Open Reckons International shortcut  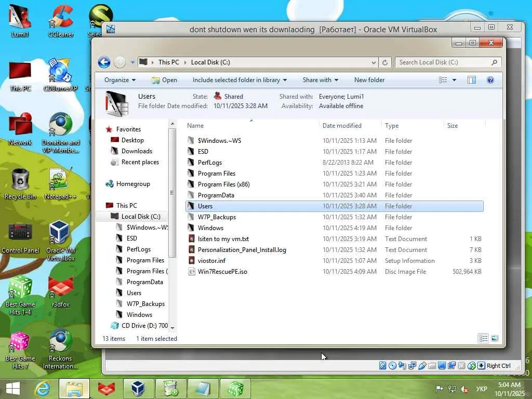coord(60,350)
